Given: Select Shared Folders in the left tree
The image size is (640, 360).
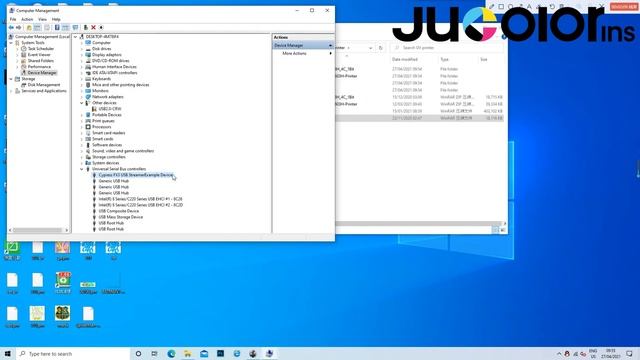Looking at the screenshot, I should click(x=41, y=60).
